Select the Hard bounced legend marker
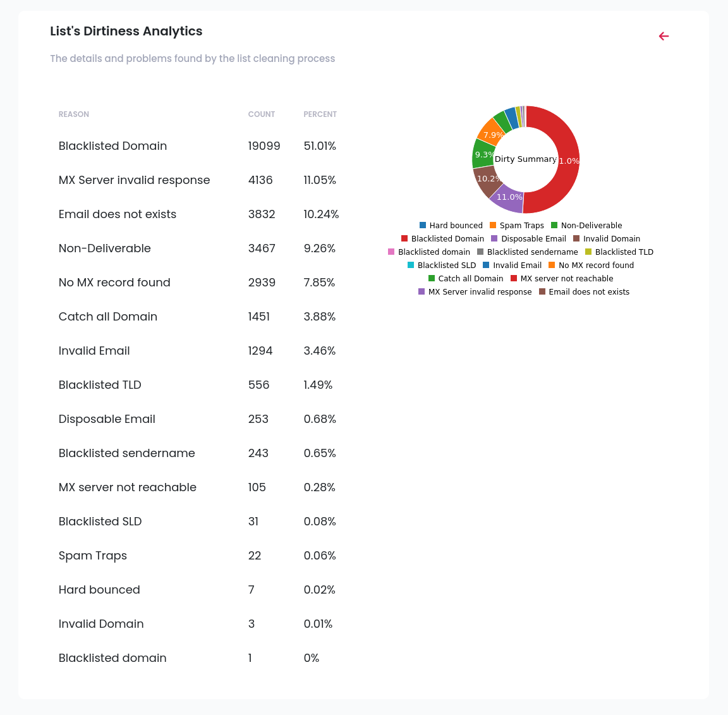Image resolution: width=728 pixels, height=715 pixels. [x=422, y=225]
